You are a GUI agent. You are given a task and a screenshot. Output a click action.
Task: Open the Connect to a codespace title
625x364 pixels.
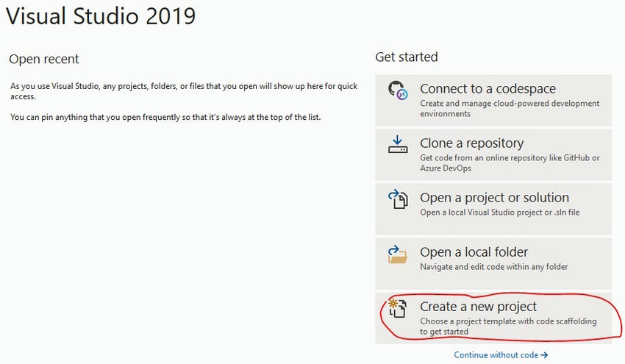pyautogui.click(x=488, y=88)
